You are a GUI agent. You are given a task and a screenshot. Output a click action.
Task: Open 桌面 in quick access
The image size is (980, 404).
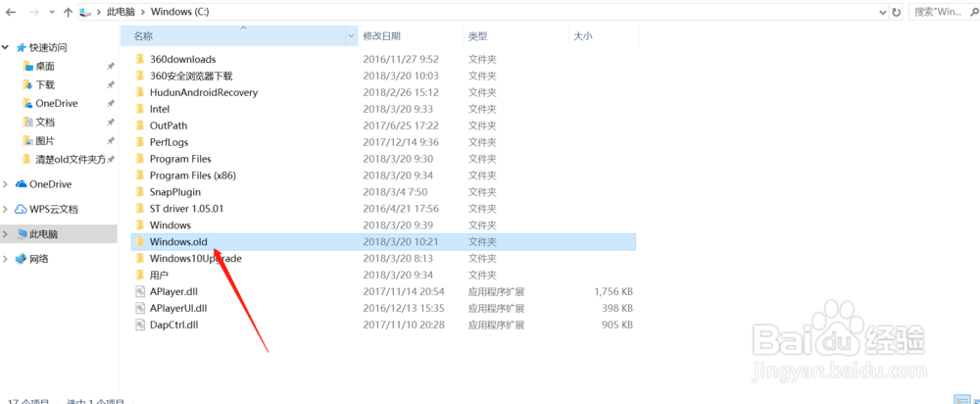(x=45, y=66)
